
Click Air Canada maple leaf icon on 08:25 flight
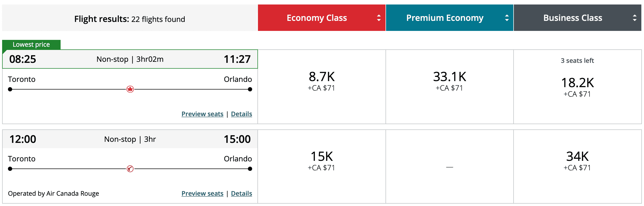click(130, 89)
